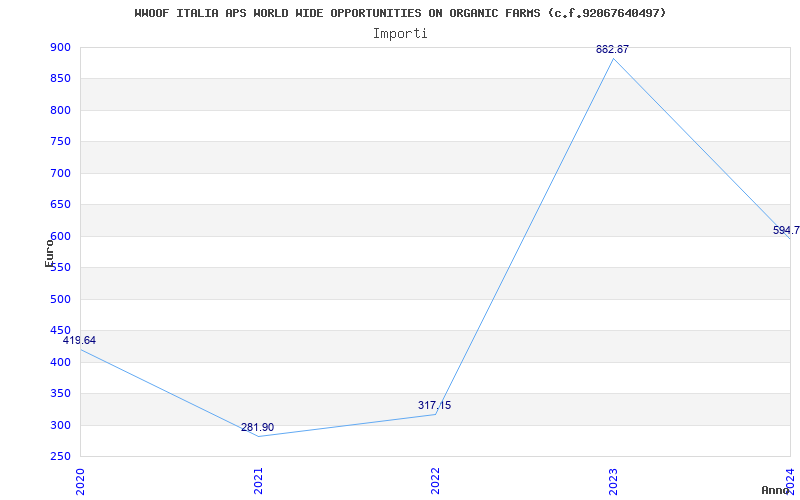The image size is (800, 500).
Task: Click the 594.7 data label
Action: (x=786, y=231)
